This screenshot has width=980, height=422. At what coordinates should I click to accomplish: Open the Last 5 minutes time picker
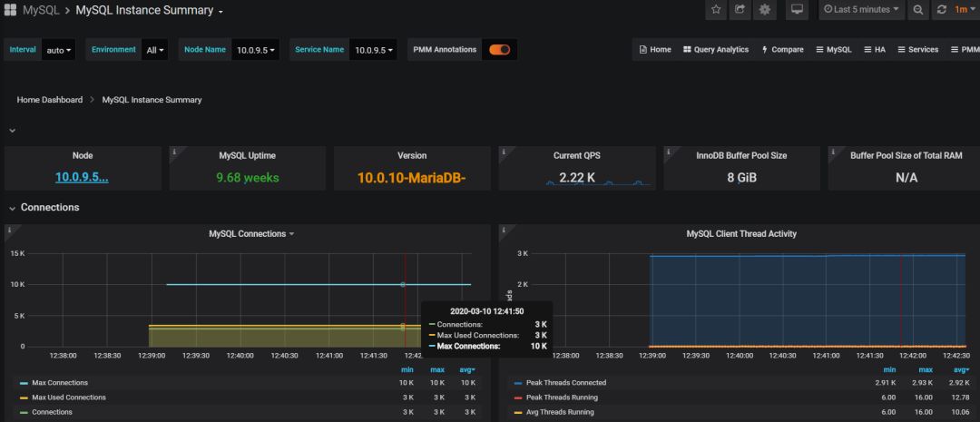tap(861, 10)
